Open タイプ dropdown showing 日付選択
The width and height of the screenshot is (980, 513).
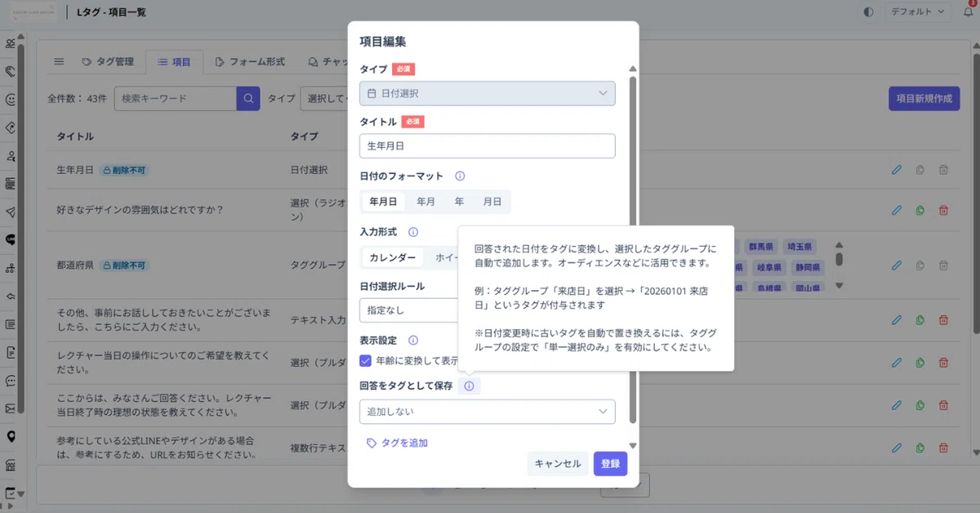(487, 93)
